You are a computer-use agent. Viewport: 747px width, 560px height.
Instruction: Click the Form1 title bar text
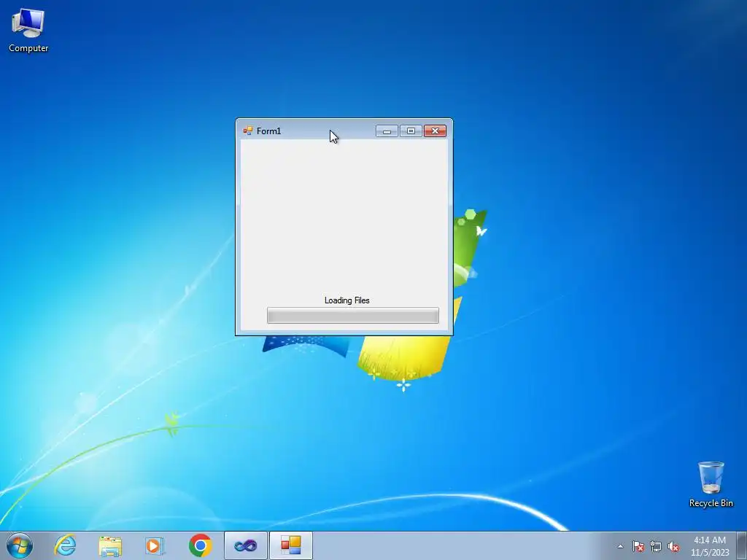[268, 131]
